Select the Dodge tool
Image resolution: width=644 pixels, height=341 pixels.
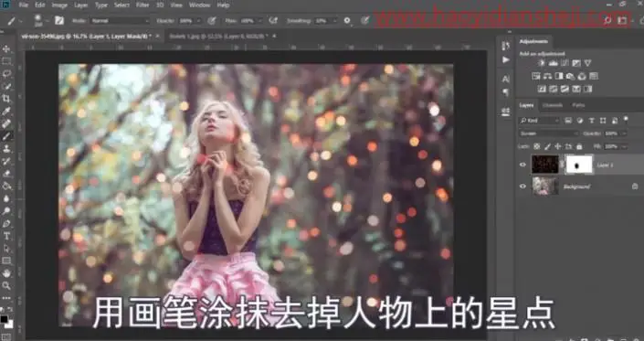click(6, 211)
